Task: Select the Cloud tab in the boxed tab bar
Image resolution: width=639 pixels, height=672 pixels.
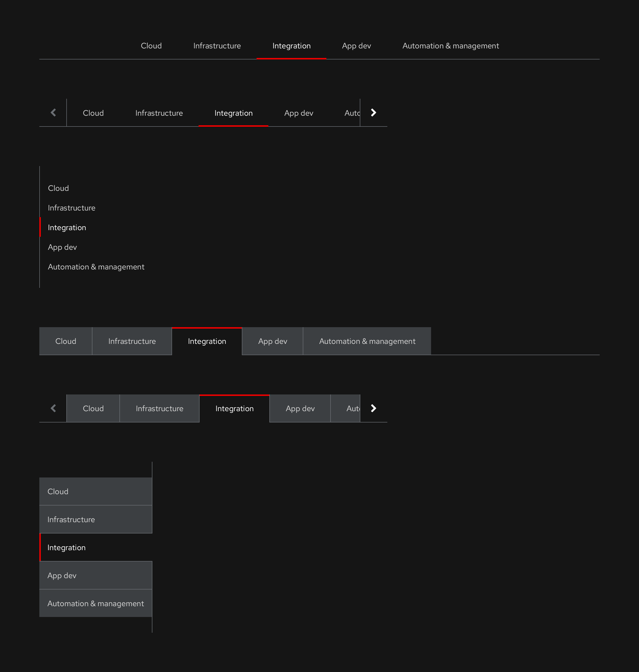Action: (x=66, y=341)
